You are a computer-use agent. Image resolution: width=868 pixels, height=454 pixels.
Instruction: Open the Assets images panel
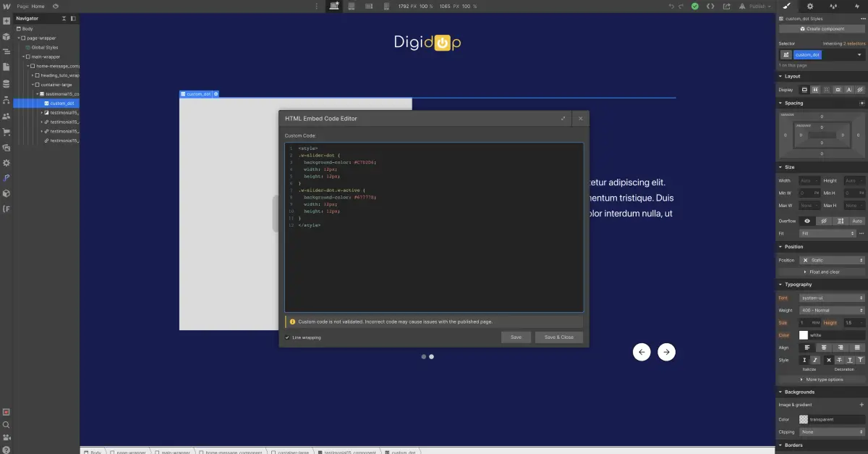[7, 148]
